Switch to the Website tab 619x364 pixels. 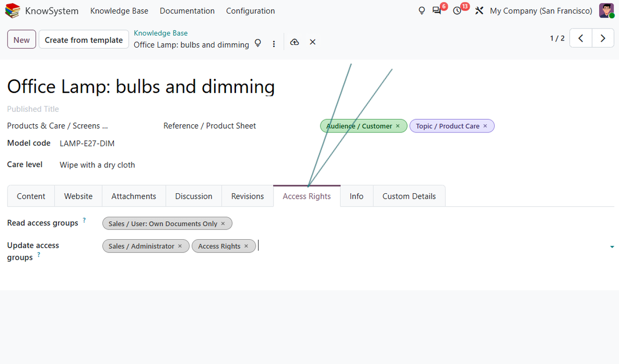(78, 196)
